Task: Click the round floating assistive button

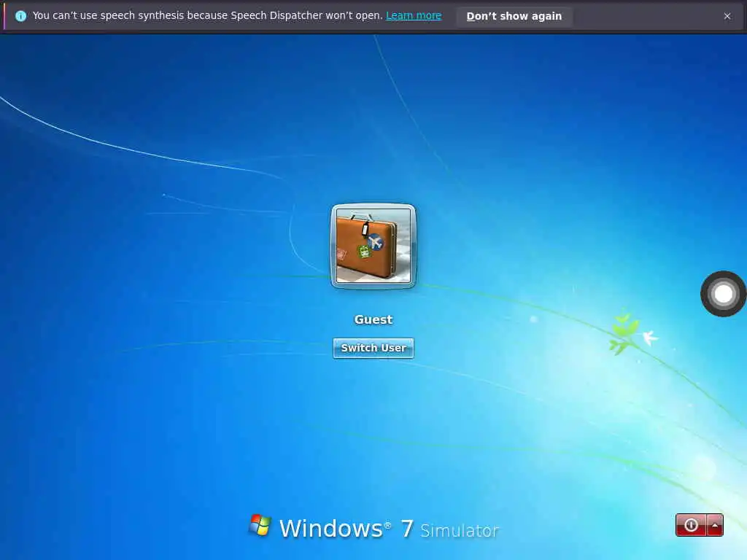Action: [723, 294]
